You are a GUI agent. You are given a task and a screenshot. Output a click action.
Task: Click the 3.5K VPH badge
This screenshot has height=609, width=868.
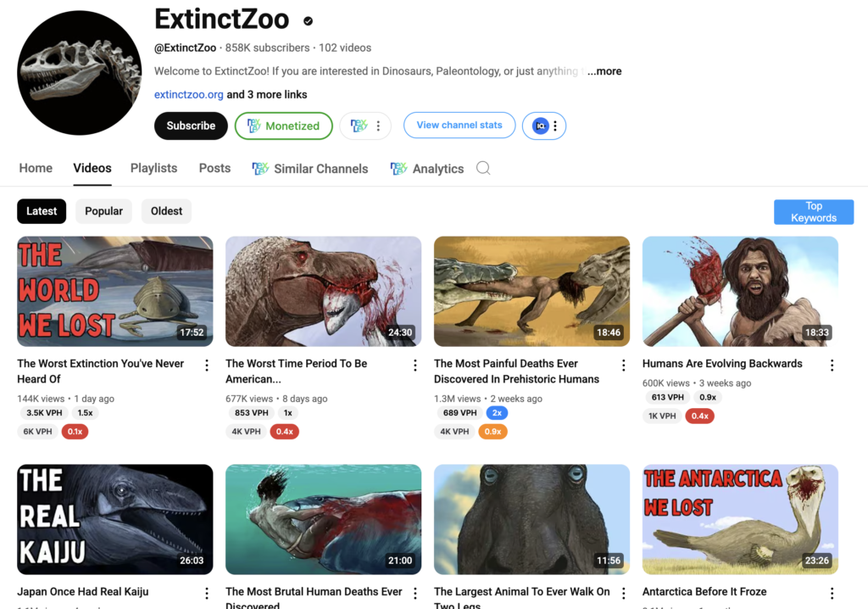tap(44, 413)
